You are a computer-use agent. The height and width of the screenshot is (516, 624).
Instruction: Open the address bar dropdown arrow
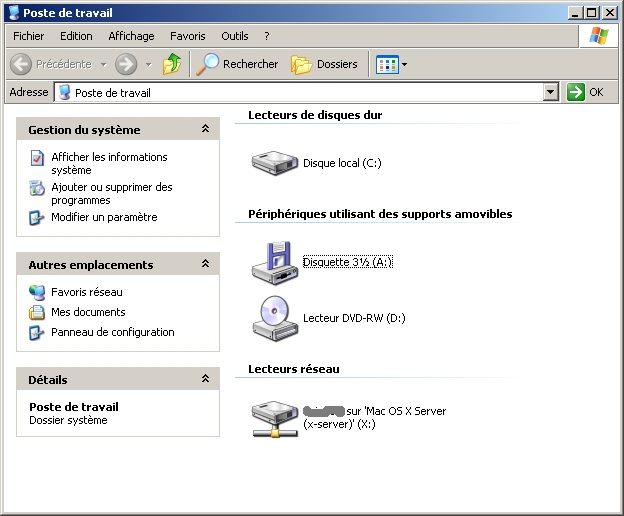[550, 92]
